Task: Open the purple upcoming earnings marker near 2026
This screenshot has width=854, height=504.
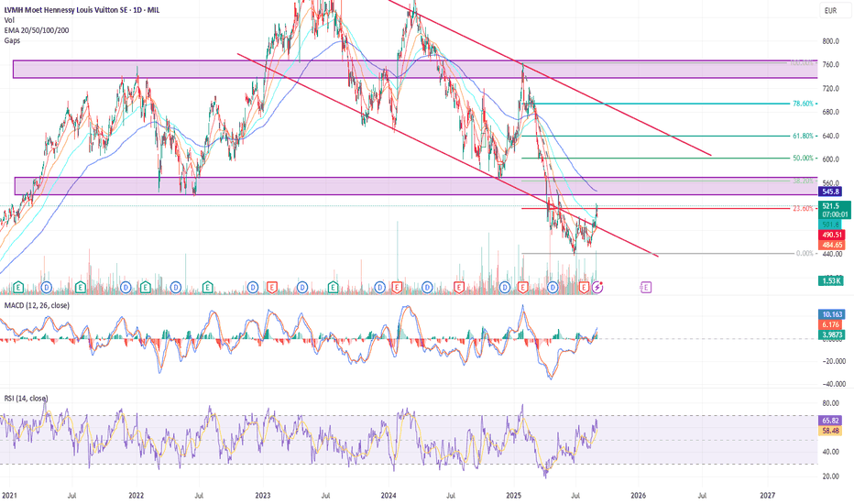Action: point(646,287)
